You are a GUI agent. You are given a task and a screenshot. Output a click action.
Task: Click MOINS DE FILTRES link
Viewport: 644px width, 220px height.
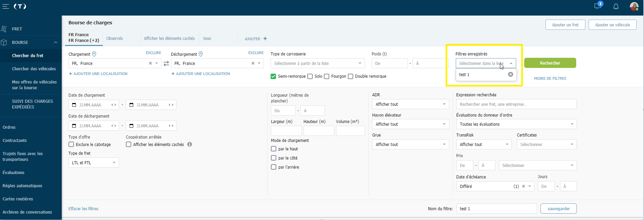[x=550, y=78]
